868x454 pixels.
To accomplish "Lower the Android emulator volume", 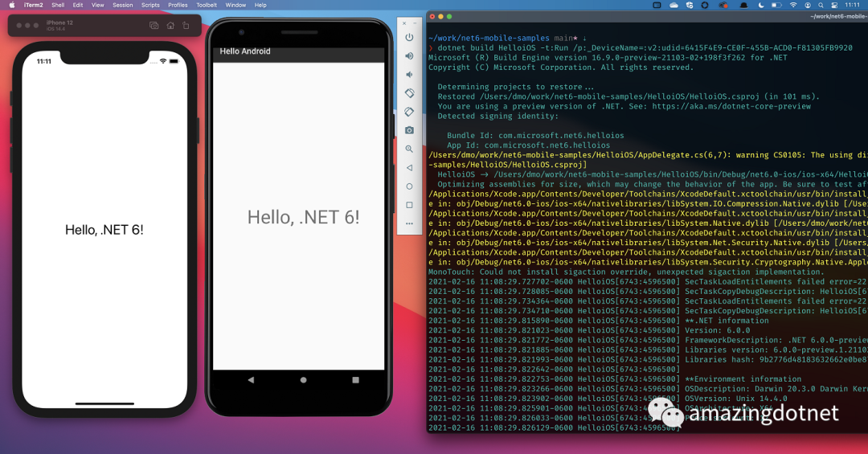I will click(409, 74).
